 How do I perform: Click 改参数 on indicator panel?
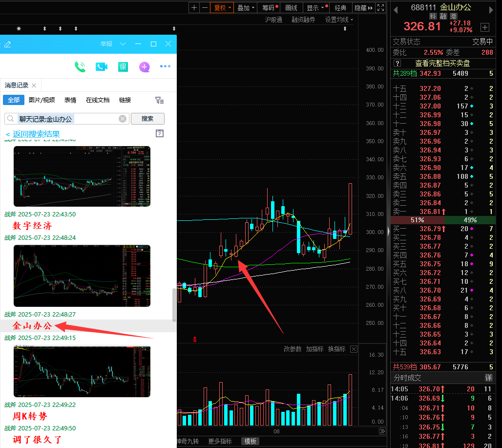pyautogui.click(x=293, y=349)
